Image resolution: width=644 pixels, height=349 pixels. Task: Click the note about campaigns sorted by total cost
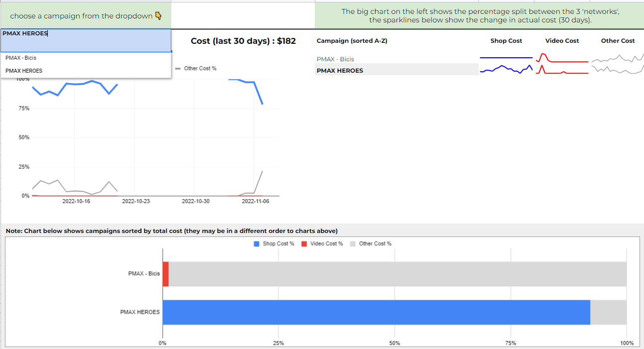point(172,231)
